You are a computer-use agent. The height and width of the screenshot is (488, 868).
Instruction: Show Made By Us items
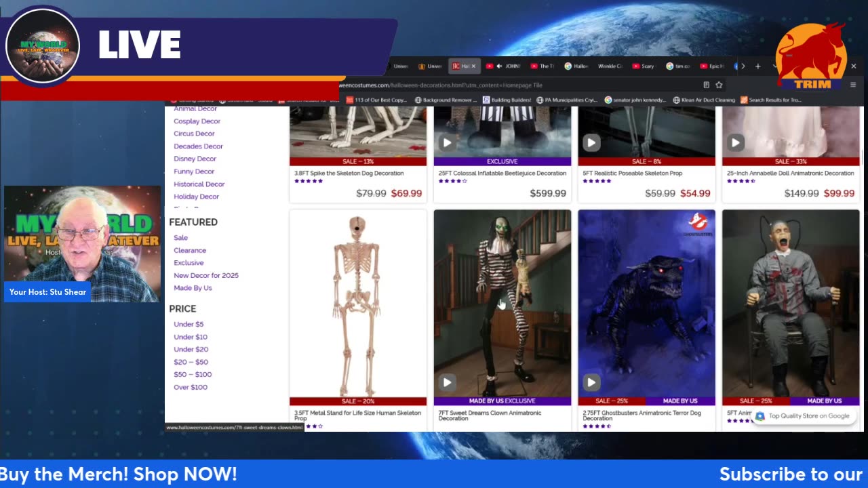coord(193,288)
